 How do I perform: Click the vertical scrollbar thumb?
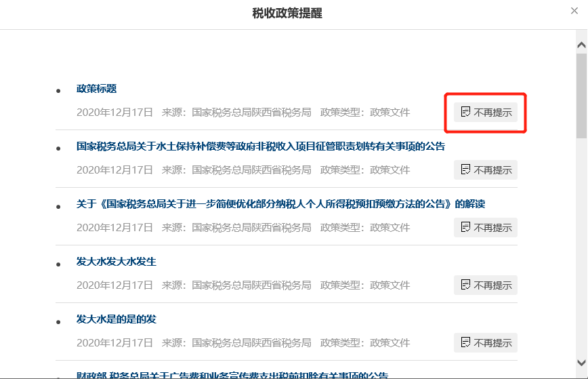[x=582, y=96]
